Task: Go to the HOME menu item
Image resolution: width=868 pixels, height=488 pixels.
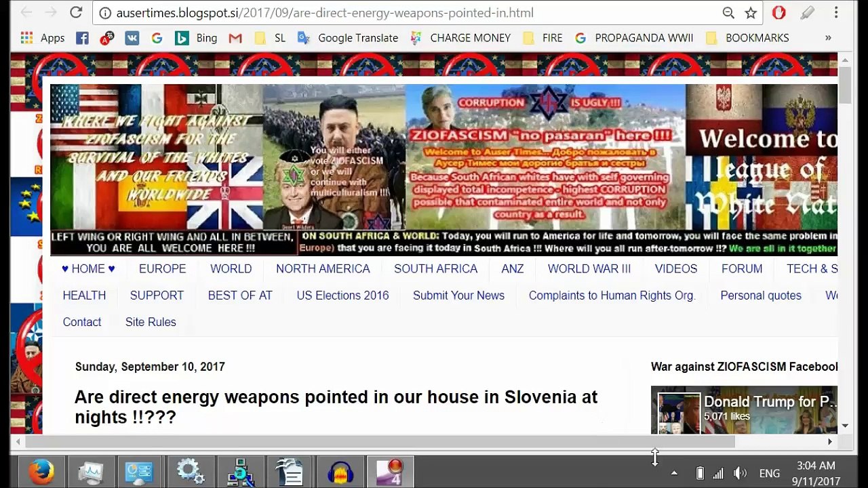Action: (x=88, y=269)
